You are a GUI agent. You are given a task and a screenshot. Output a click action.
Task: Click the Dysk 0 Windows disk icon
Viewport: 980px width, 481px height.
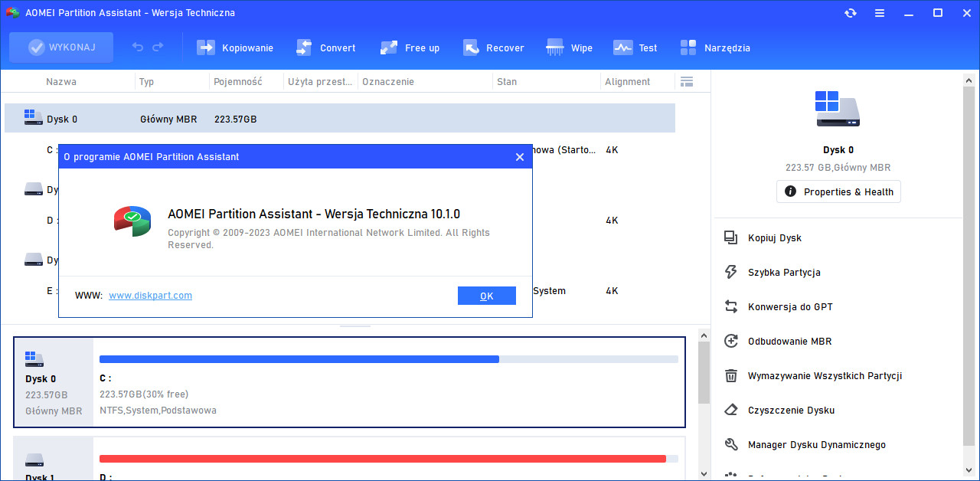33,118
